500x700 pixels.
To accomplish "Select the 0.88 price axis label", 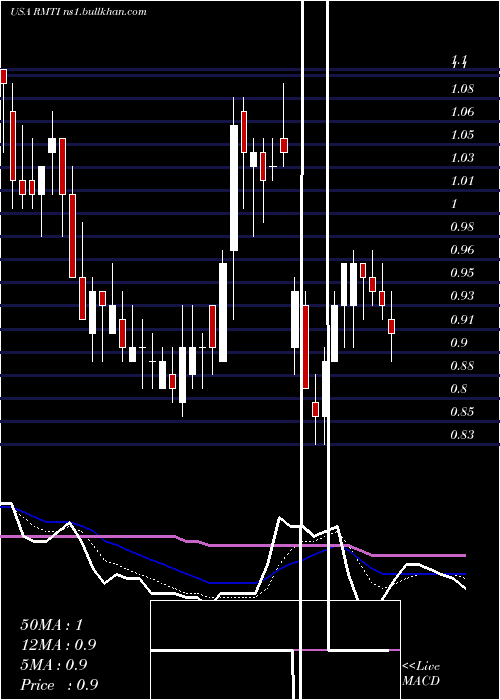I will click(x=462, y=366).
